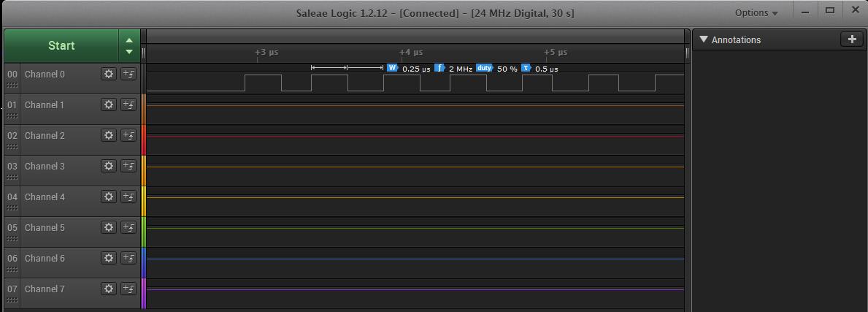Click the +4 µs timeline marker
868x312 pixels.
(411, 52)
